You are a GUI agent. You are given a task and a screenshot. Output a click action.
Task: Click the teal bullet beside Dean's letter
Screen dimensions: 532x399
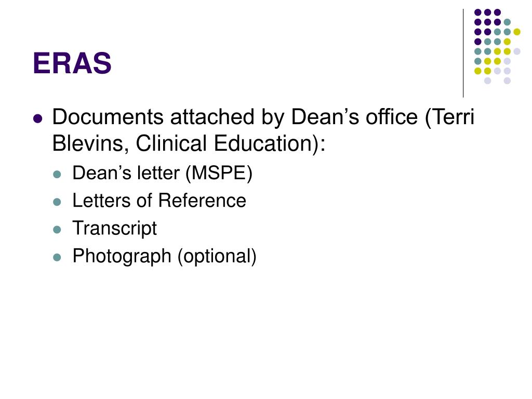click(57, 175)
